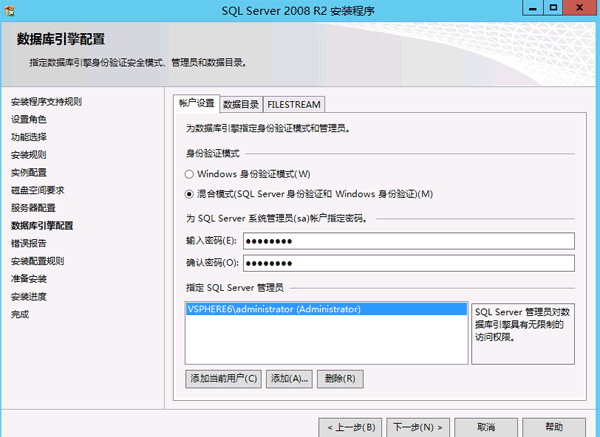
Task: Open the FILESTREAM tab
Action: pos(294,104)
